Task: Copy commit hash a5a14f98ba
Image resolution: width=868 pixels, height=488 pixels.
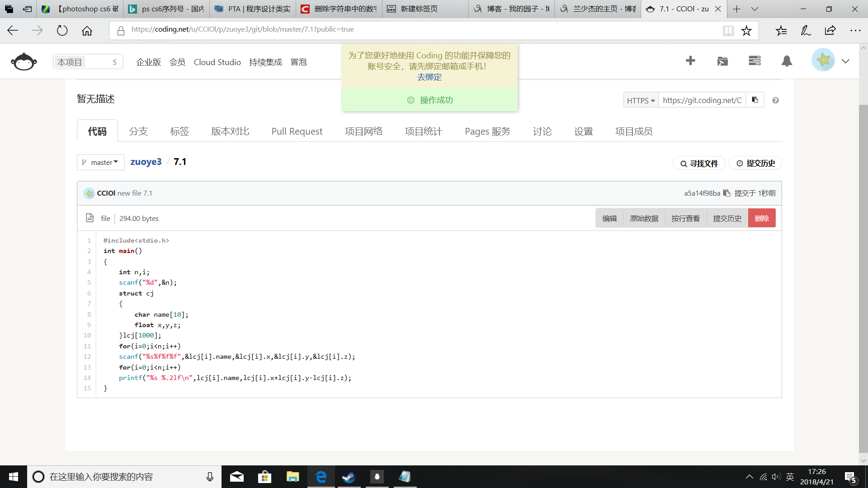Action: (726, 193)
